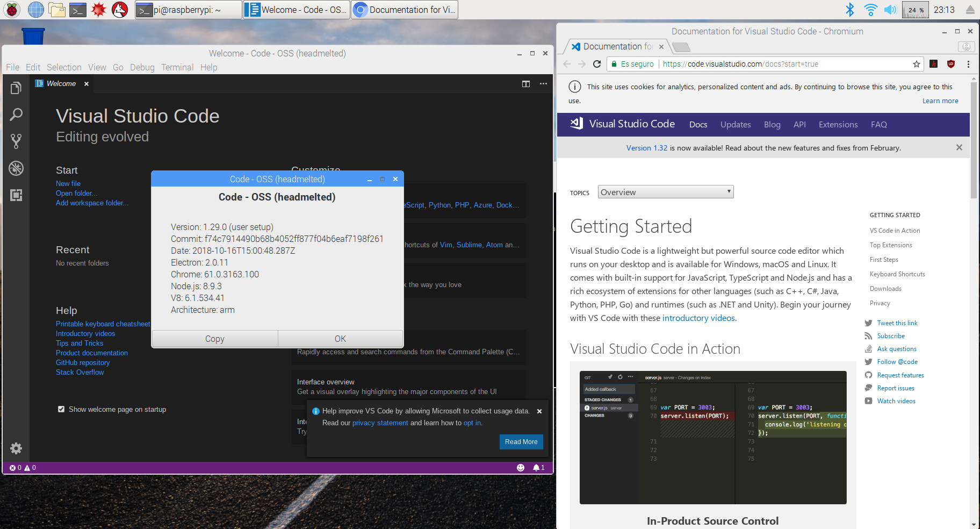Screen dimensions: 980x529
Task: Open the Wolfram Mathematica taskbar icon
Action: coord(99,10)
